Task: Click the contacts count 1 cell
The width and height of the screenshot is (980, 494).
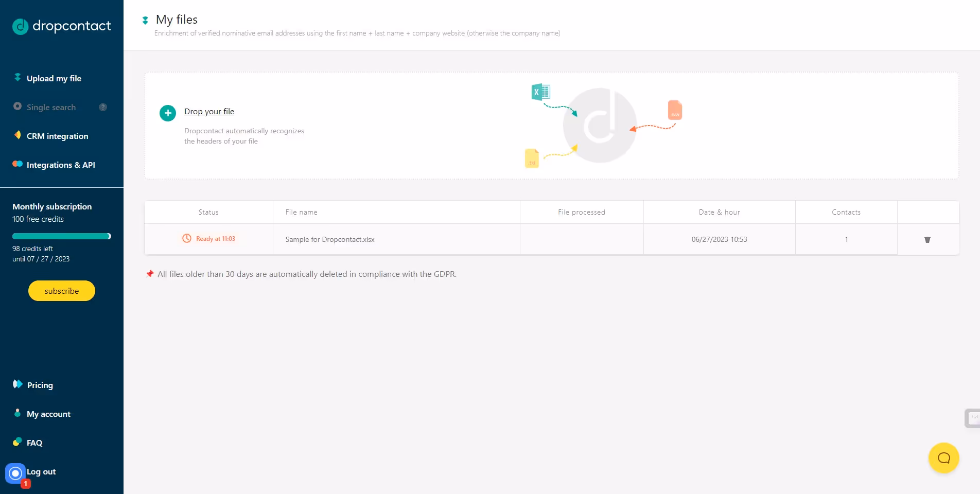Action: coord(846,239)
